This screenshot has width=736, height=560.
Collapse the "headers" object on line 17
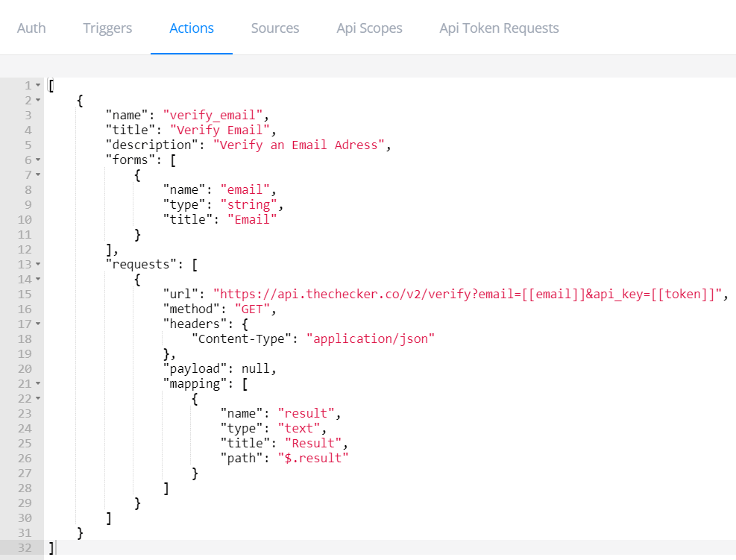click(x=38, y=324)
